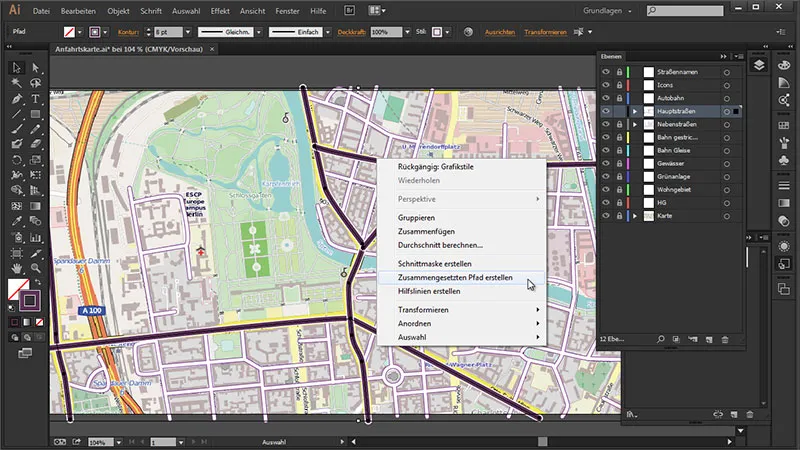800x450 pixels.
Task: Unlock the Gewässer layer lock icon
Action: (x=619, y=163)
